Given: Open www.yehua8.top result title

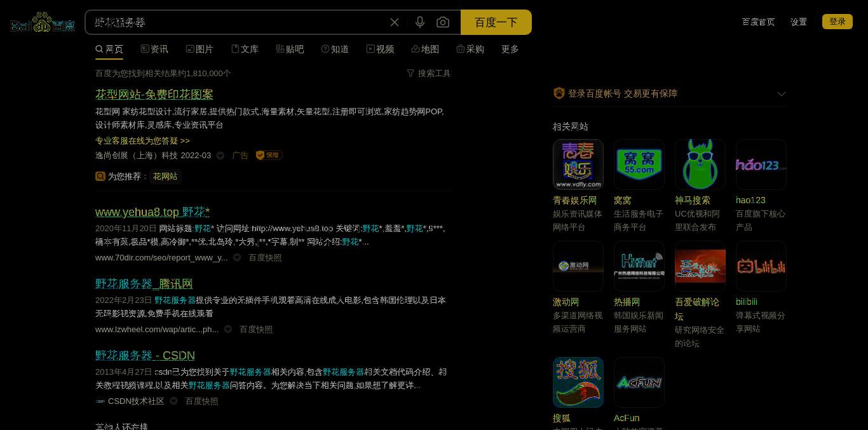Looking at the screenshot, I should coord(153,212).
